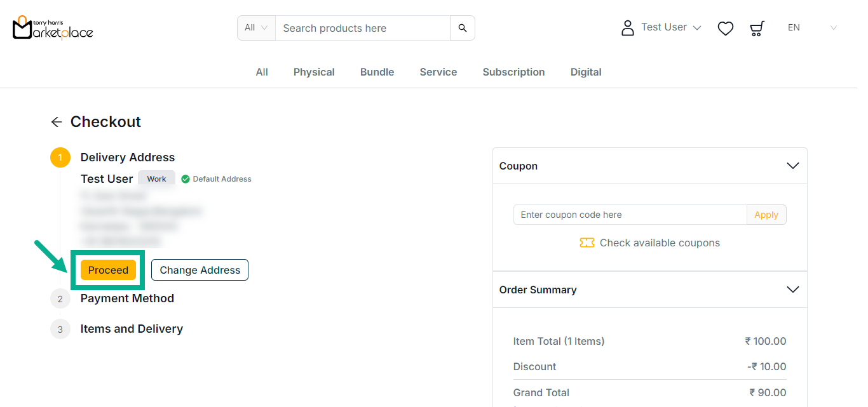
Task: Click the search magnifier icon
Action: click(463, 28)
